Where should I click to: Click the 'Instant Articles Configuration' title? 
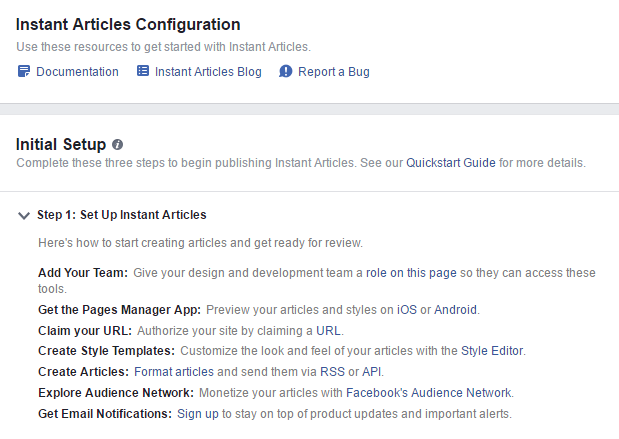point(128,24)
